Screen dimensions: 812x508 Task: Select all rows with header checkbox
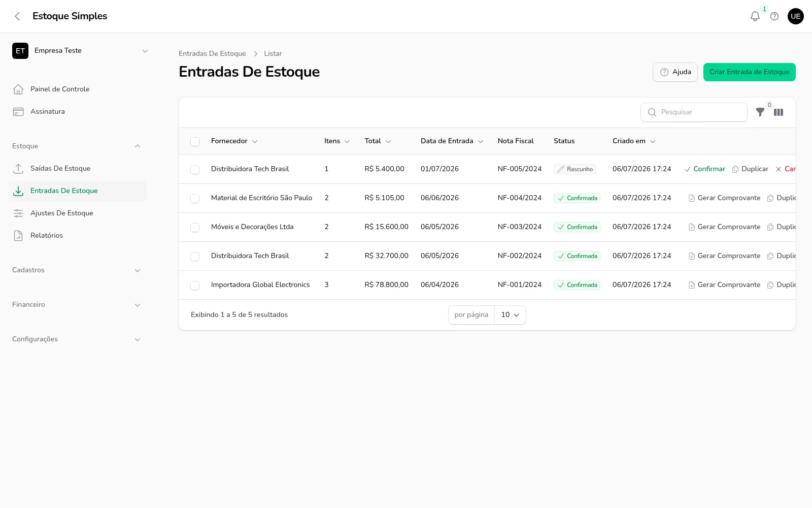(x=195, y=142)
